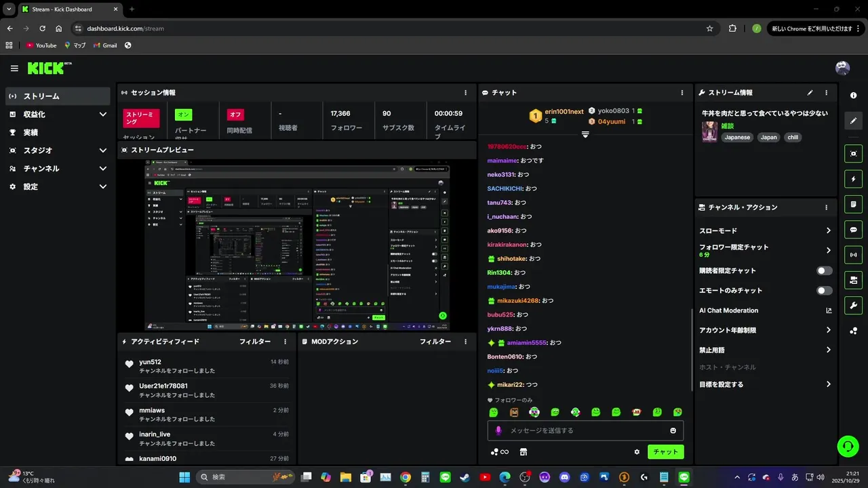Click the KICK beta logo
Image resolution: width=868 pixels, height=488 pixels.
50,68
